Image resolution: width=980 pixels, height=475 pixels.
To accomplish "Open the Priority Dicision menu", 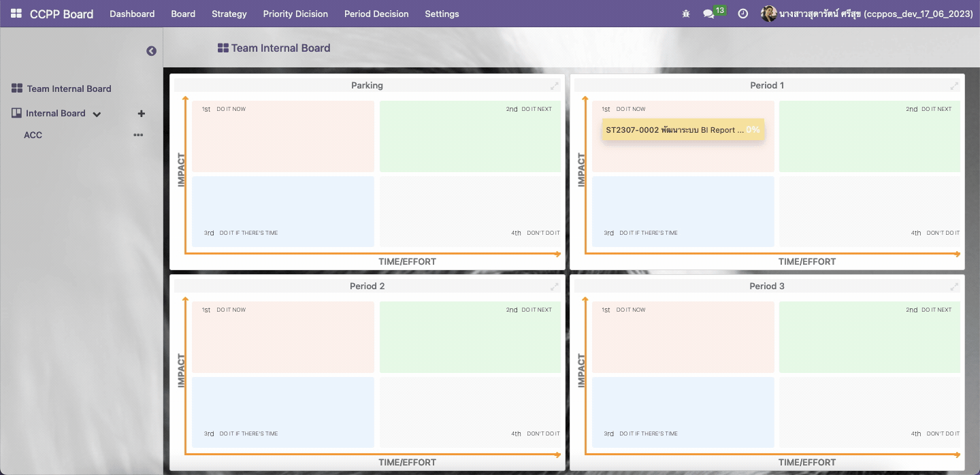I will click(x=295, y=14).
